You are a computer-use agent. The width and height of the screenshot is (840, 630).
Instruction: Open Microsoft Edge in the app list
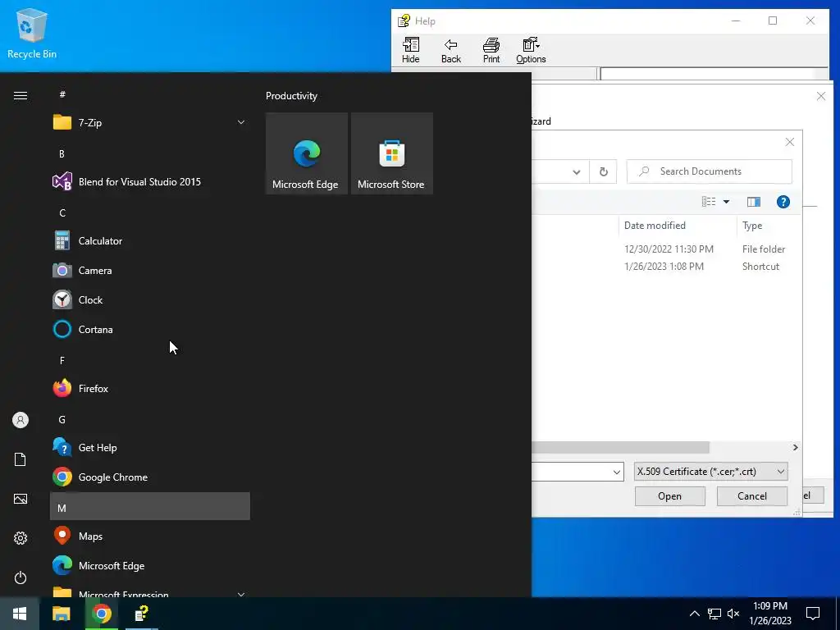(150, 566)
